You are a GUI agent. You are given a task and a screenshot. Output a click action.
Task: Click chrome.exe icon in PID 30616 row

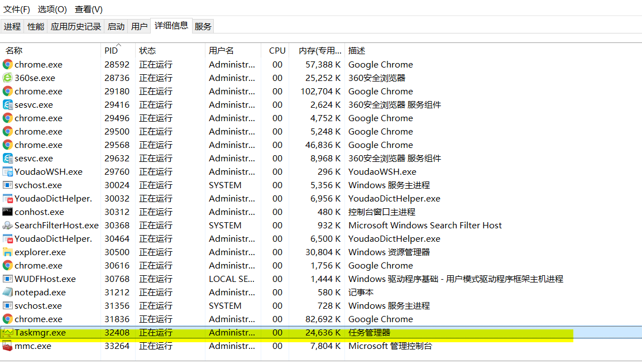7,265
